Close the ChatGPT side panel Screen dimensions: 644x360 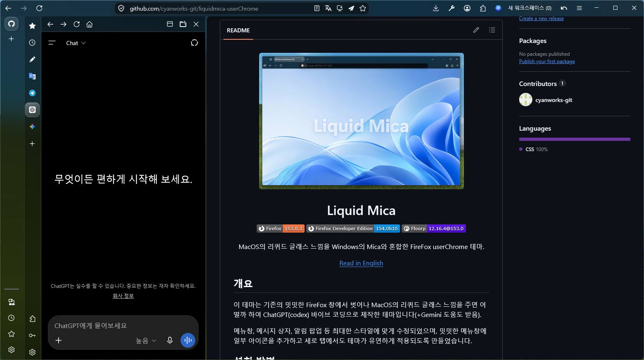(196, 24)
